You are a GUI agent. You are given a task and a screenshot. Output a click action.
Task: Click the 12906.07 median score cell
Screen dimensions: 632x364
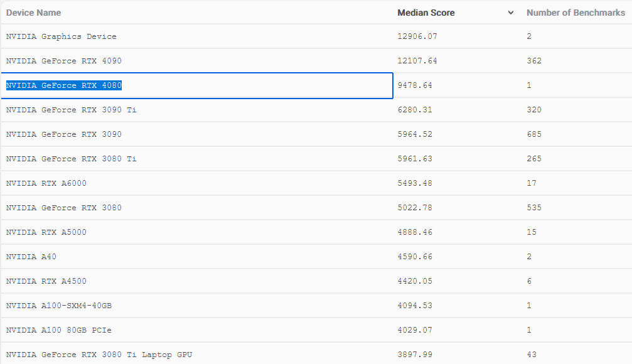tap(417, 36)
